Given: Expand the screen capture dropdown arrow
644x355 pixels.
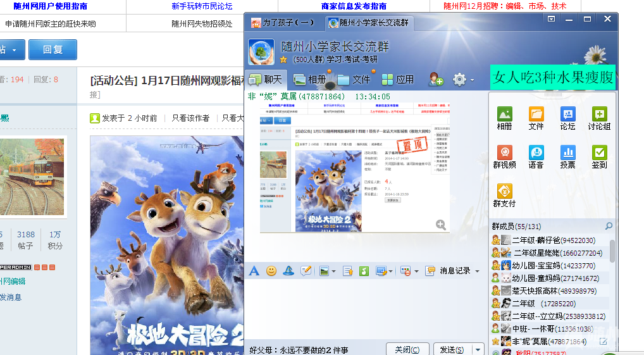Looking at the screenshot, I should point(390,271).
